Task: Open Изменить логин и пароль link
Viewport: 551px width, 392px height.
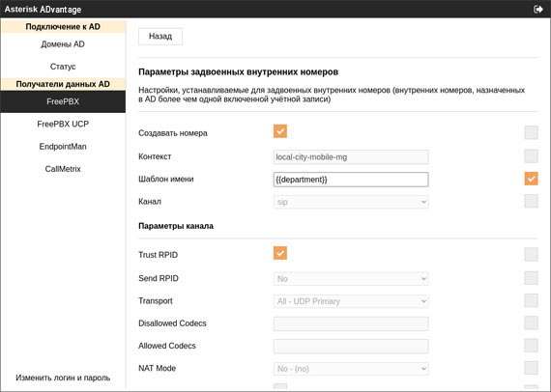Action: [63, 378]
